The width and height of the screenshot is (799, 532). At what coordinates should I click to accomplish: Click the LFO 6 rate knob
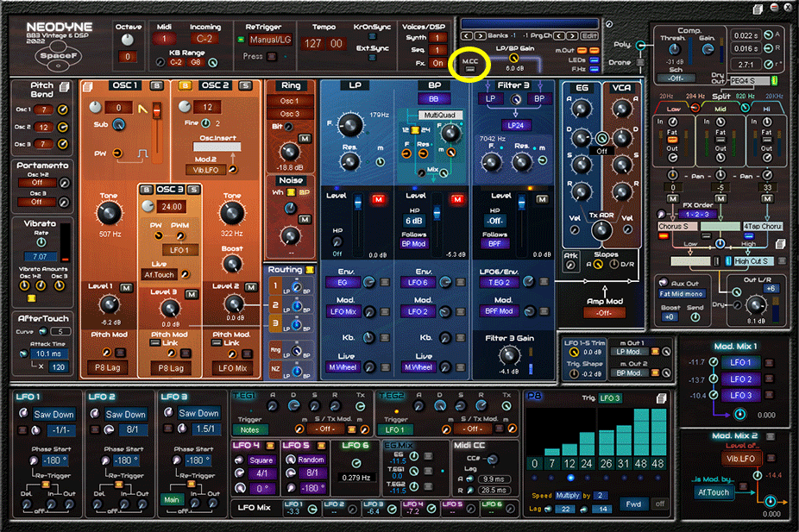pos(356,463)
